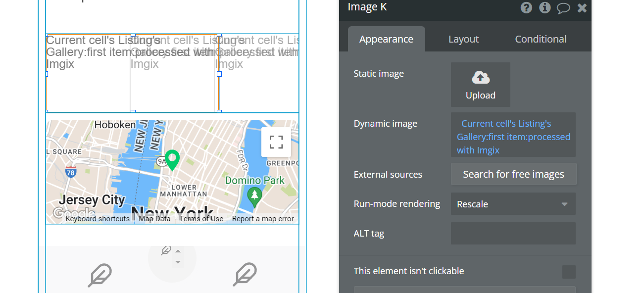Viewport: 644px width, 293px height.
Task: Toggle fullscreen view on the map
Action: click(276, 142)
